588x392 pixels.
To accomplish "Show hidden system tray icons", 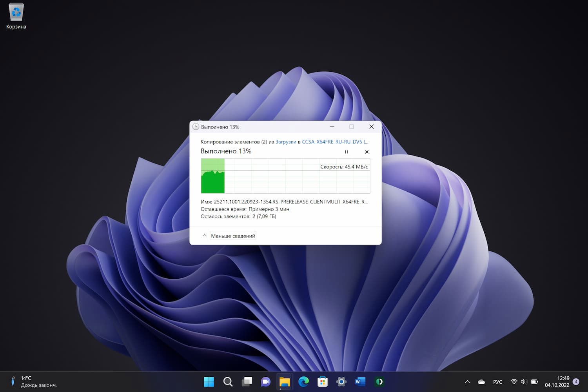I will tap(467, 382).
